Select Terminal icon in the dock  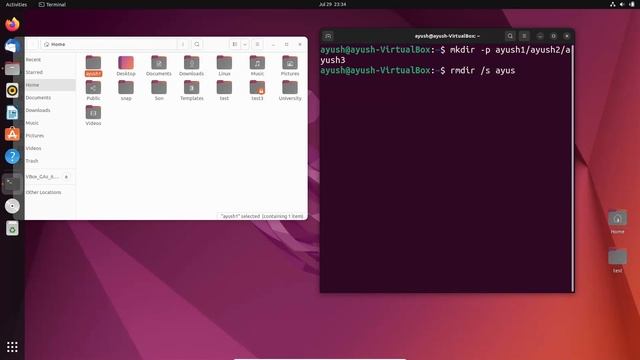tap(12, 184)
